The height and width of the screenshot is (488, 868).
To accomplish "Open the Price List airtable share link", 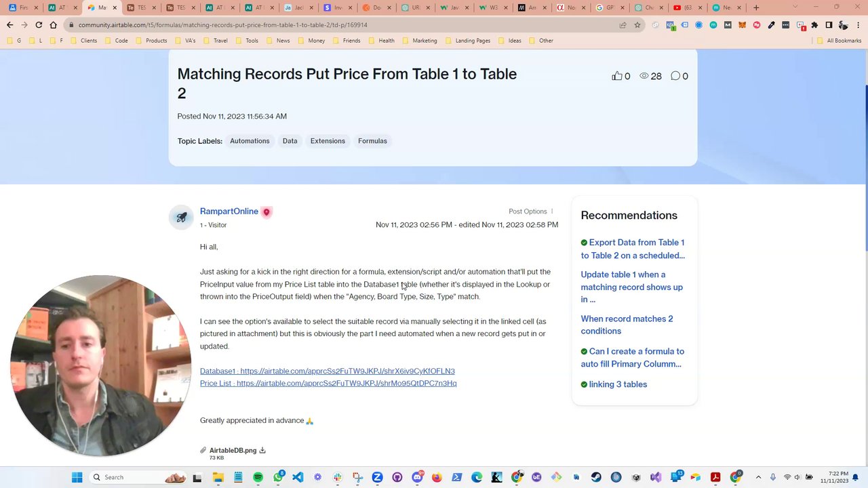I will tap(328, 384).
